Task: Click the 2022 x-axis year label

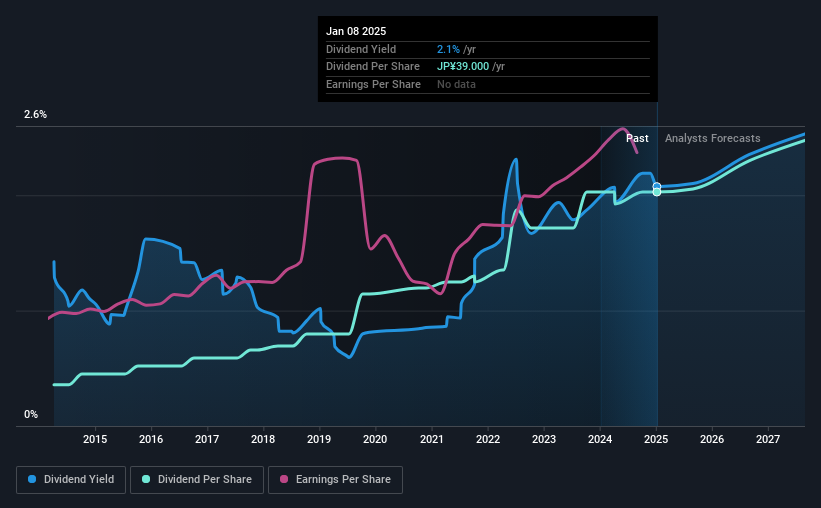Action: [x=488, y=439]
